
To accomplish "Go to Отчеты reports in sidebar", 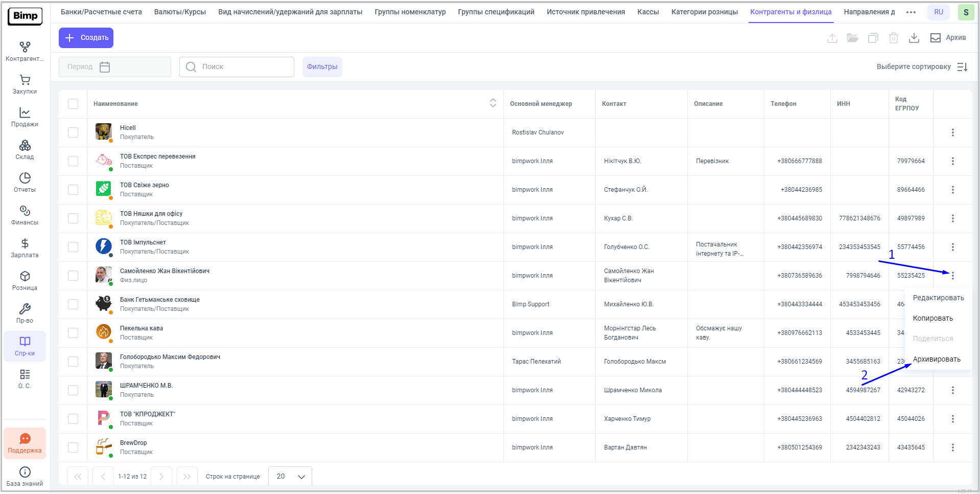I will point(25,183).
